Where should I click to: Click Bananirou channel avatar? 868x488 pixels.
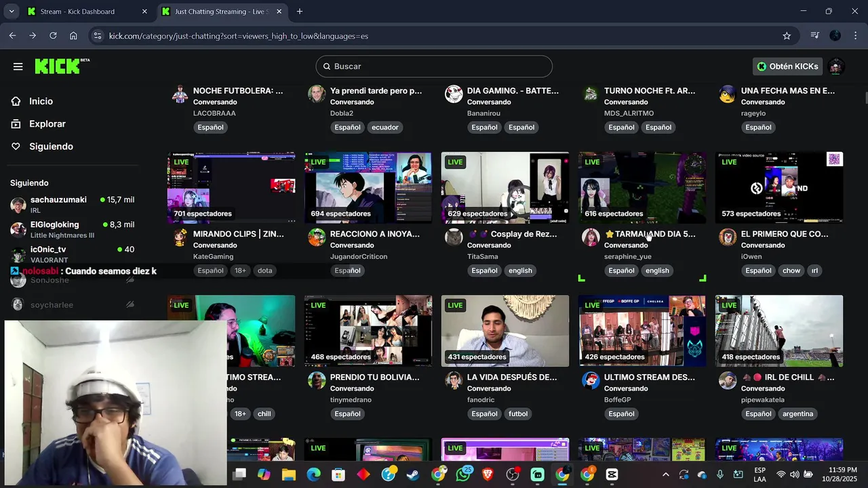(454, 94)
